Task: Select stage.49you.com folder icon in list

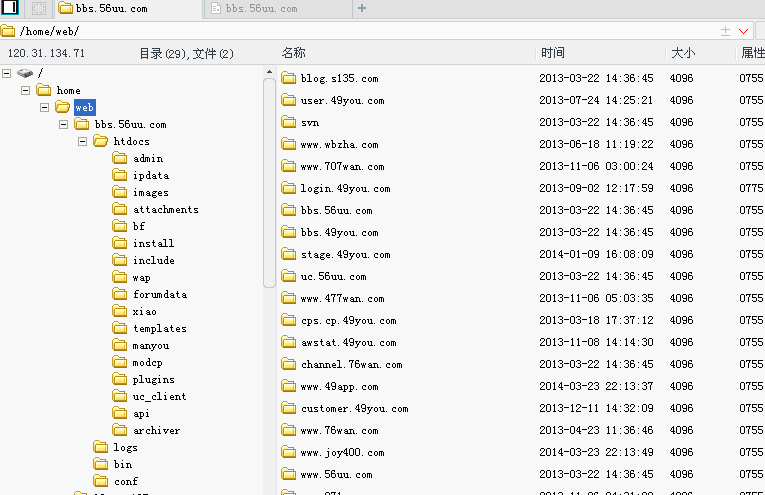Action: pyautogui.click(x=288, y=254)
